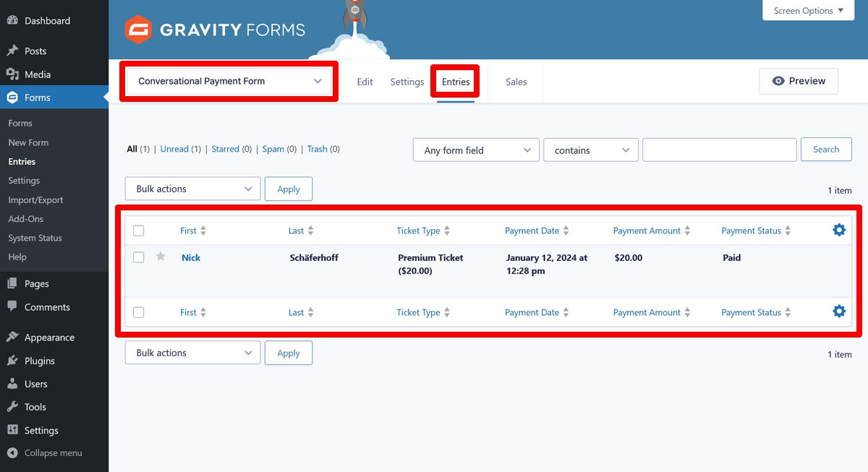Sort by Ticket Type in table footer

click(x=423, y=312)
